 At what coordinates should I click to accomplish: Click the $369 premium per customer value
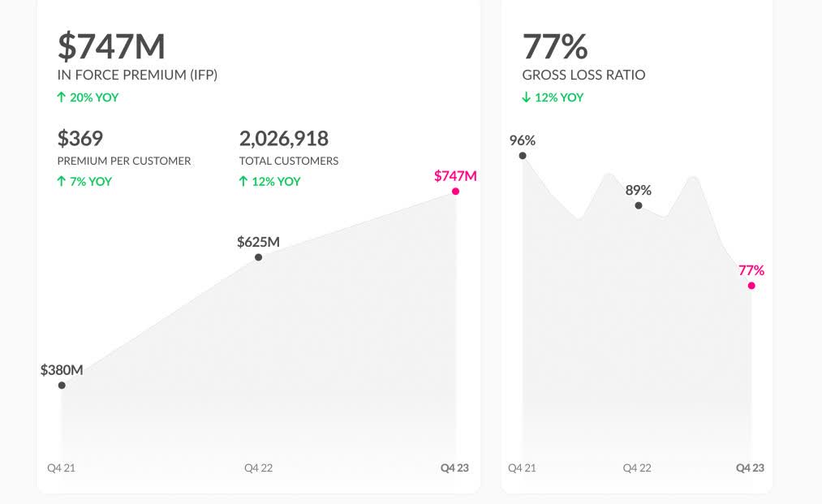[x=80, y=138]
